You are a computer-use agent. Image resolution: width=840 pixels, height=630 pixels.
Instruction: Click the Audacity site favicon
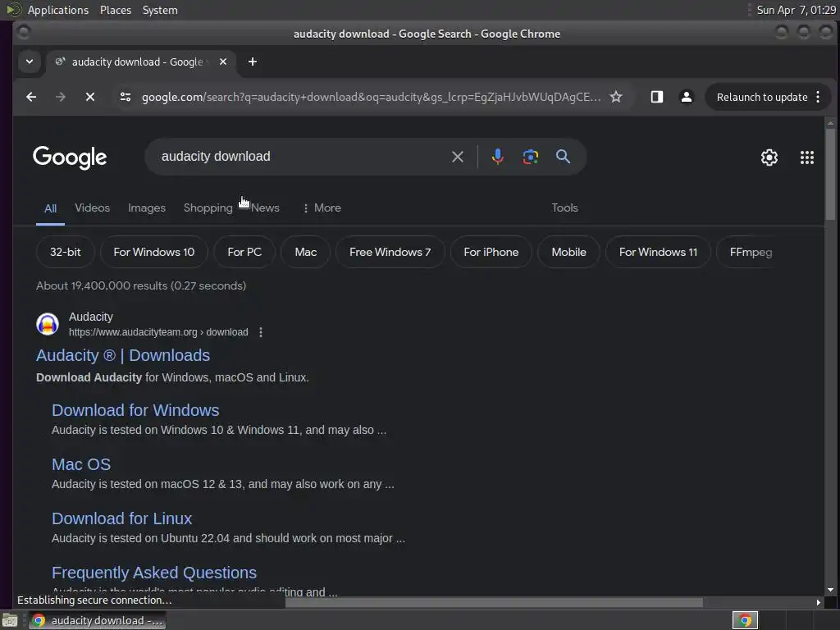point(47,324)
